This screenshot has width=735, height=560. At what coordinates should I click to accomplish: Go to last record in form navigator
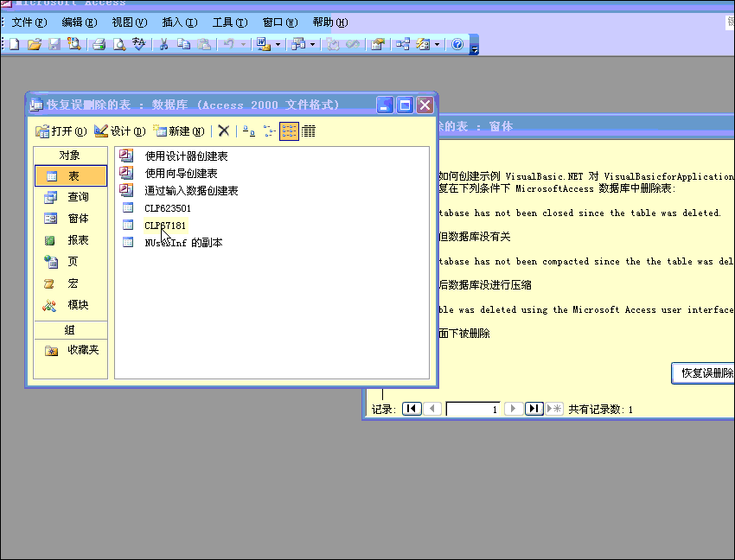click(x=534, y=409)
